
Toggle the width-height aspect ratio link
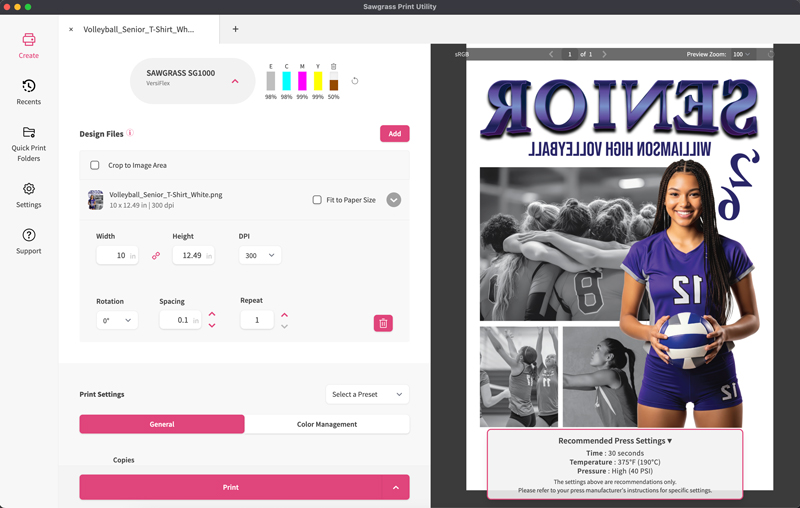coord(156,256)
